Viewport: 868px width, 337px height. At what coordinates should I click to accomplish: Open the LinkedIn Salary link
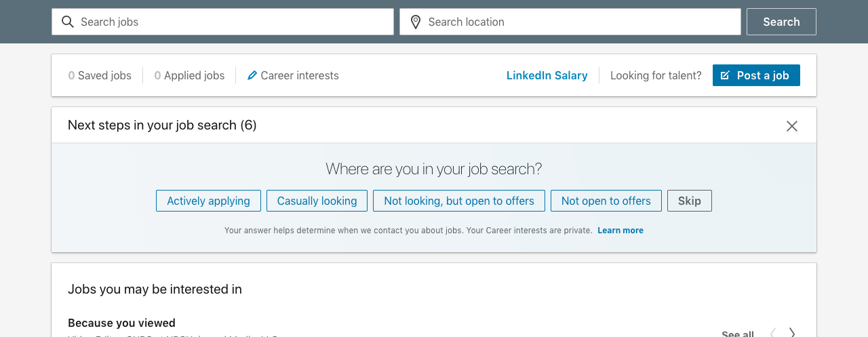(x=547, y=75)
